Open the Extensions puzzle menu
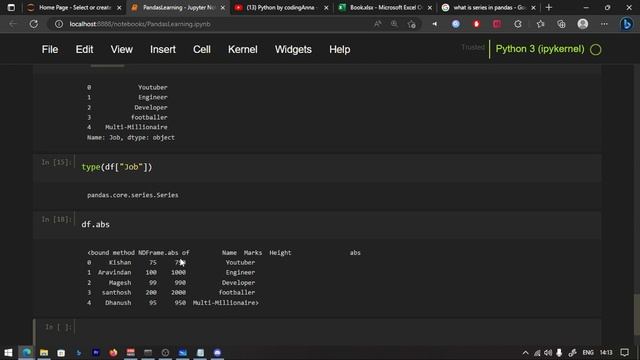Viewport: 640px width, 360px height. pos(518,24)
